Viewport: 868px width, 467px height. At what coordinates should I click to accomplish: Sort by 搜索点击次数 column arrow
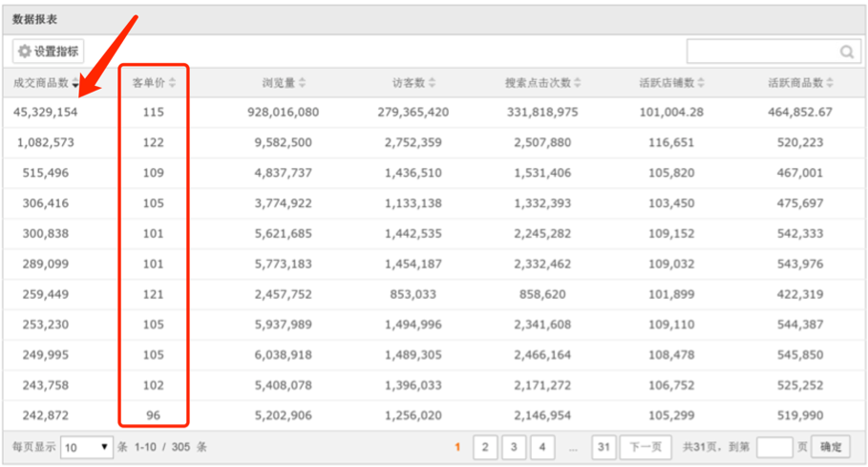click(x=578, y=82)
